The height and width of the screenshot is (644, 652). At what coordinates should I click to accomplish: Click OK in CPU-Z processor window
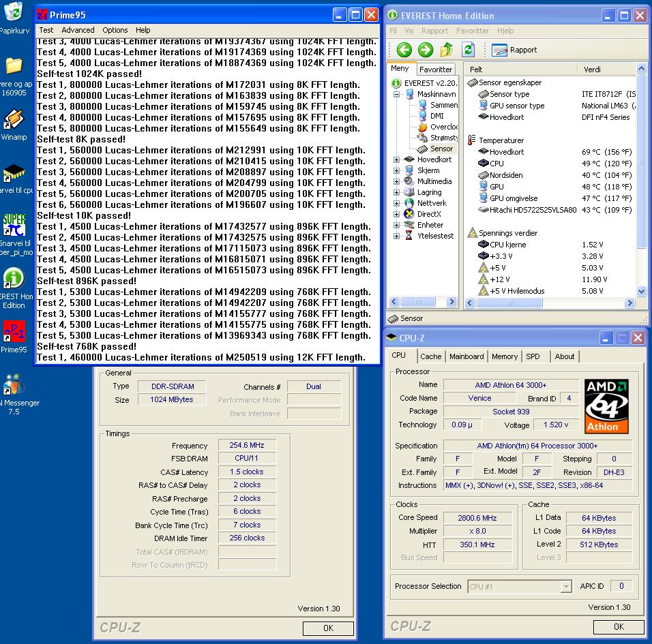point(619,626)
